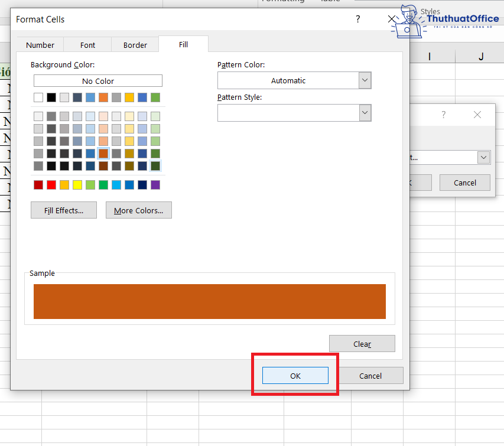
Task: Click the More Colors button
Action: 139,210
